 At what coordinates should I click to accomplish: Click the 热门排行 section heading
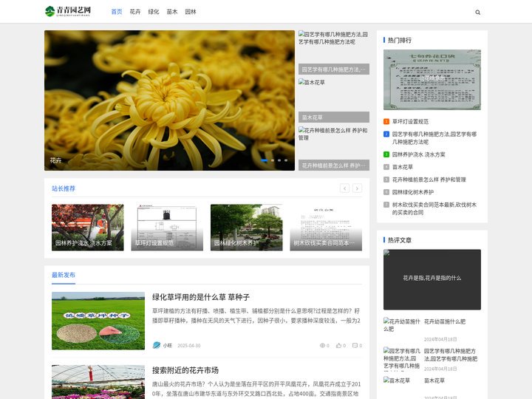pyautogui.click(x=399, y=40)
